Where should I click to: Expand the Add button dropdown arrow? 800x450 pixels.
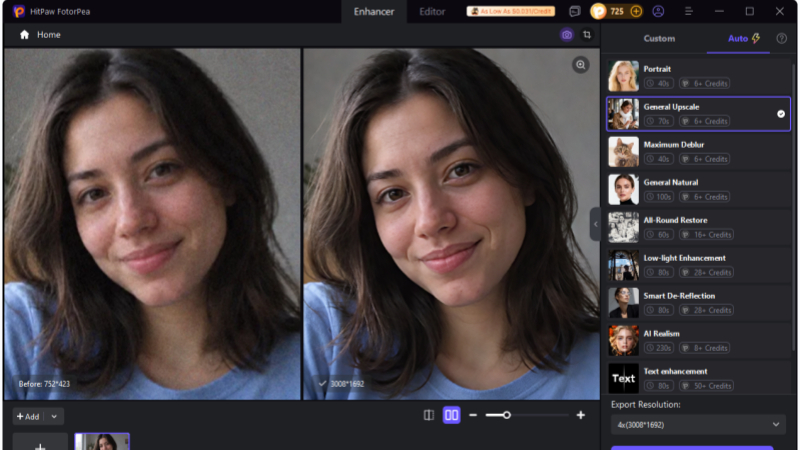pos(54,416)
